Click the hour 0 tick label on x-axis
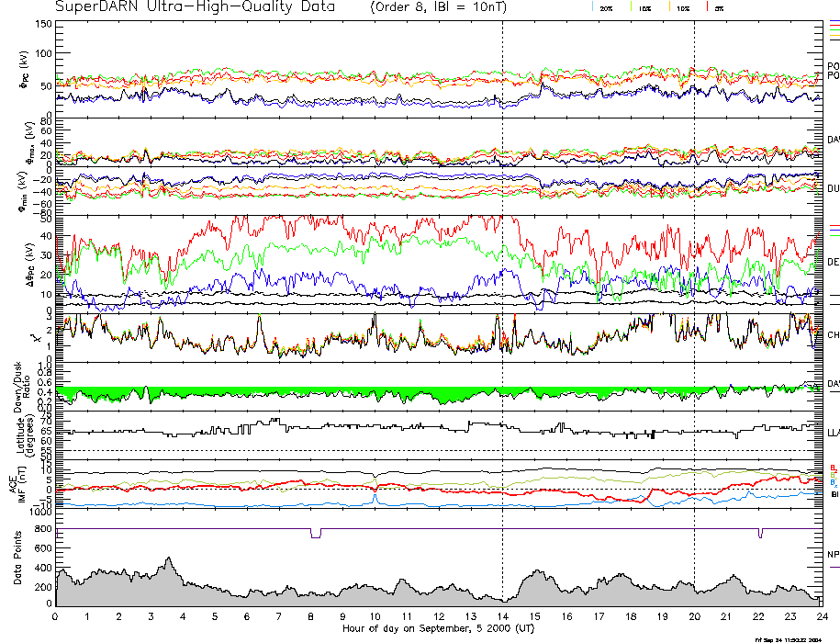840x643 pixels. tap(55, 616)
